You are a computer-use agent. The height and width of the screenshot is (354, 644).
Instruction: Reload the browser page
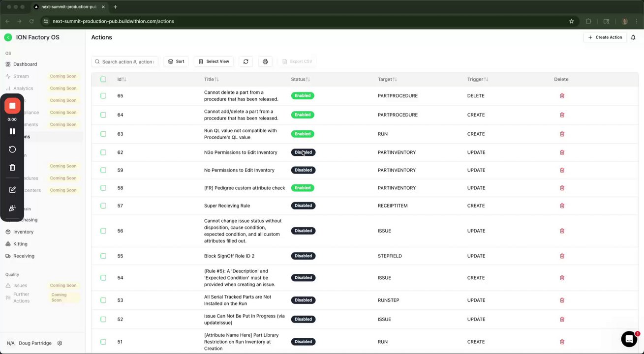pos(31,21)
